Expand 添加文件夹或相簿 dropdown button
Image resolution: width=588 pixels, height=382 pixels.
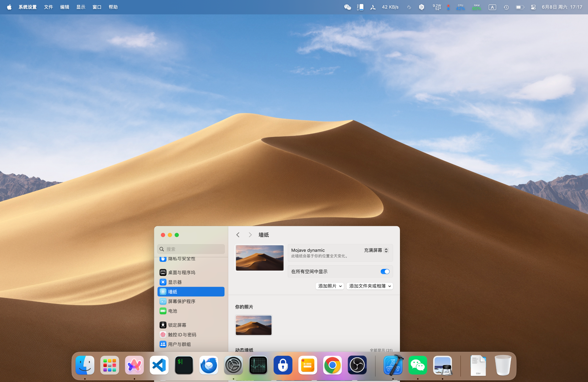[x=370, y=286]
